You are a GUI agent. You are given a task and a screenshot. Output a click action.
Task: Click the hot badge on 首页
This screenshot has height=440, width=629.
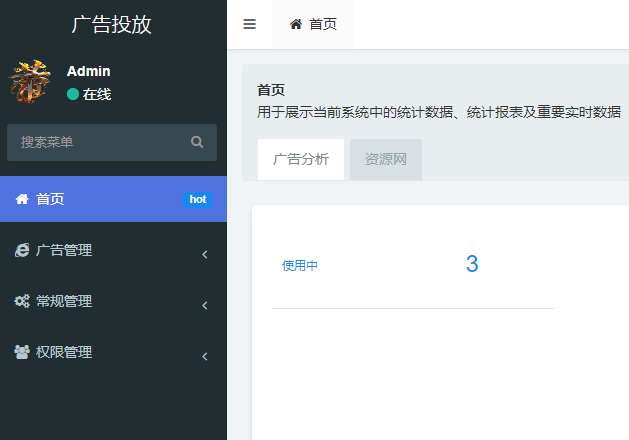point(198,199)
